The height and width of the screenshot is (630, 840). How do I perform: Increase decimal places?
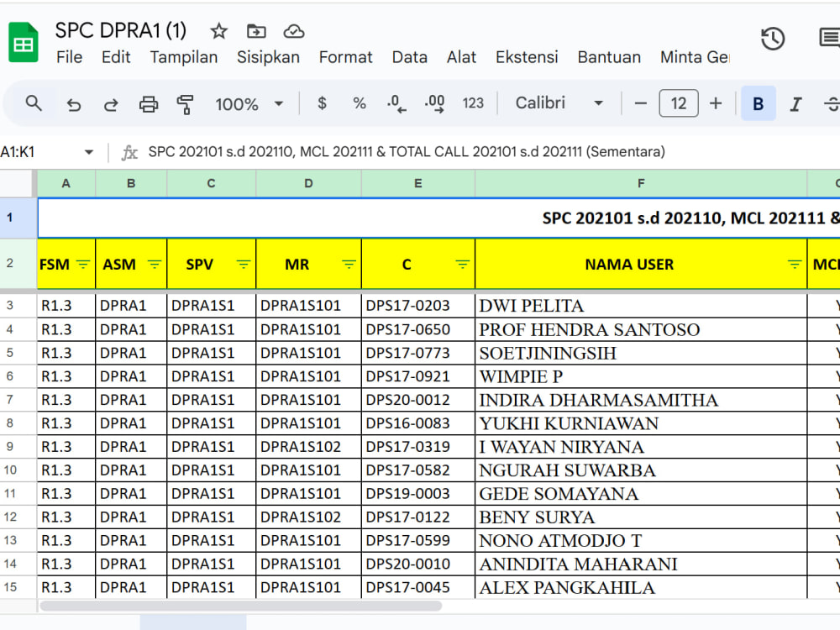434,103
